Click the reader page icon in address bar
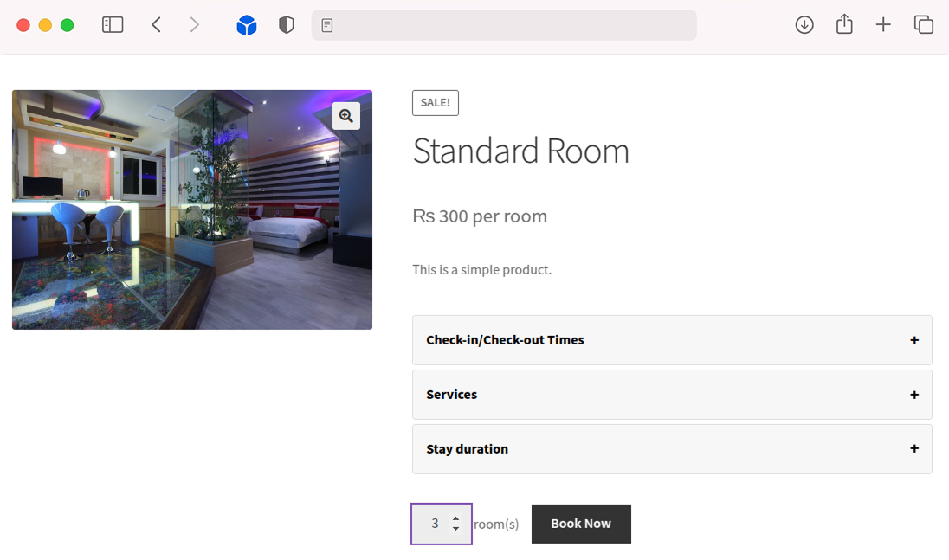This screenshot has width=949, height=560. tap(327, 25)
